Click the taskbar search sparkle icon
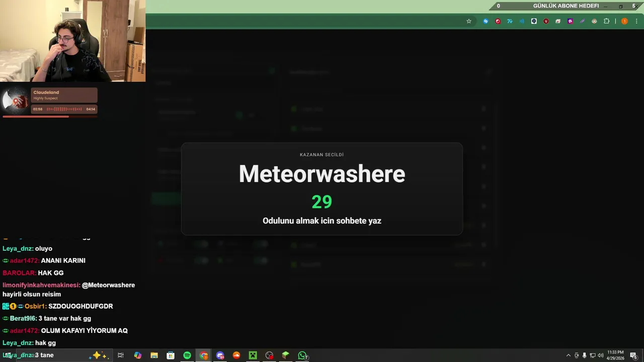Viewport: 644px width, 362px height. 98,355
